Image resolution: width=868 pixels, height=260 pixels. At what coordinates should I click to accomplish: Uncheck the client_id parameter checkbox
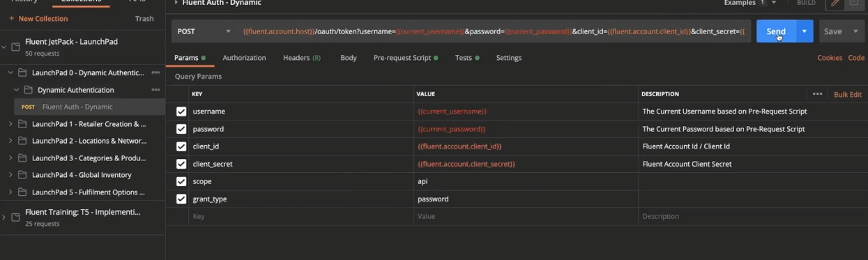[x=181, y=146]
